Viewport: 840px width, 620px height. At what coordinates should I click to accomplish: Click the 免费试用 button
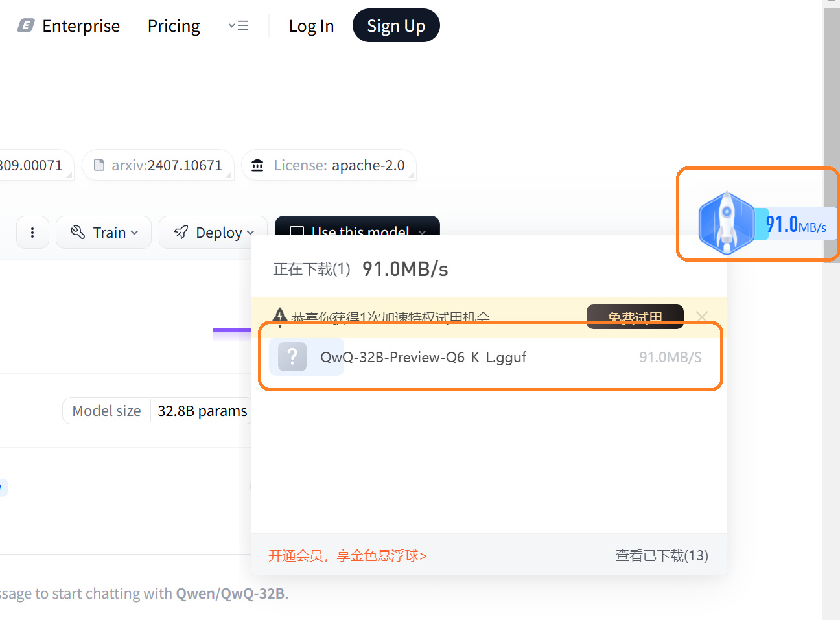pos(635,317)
